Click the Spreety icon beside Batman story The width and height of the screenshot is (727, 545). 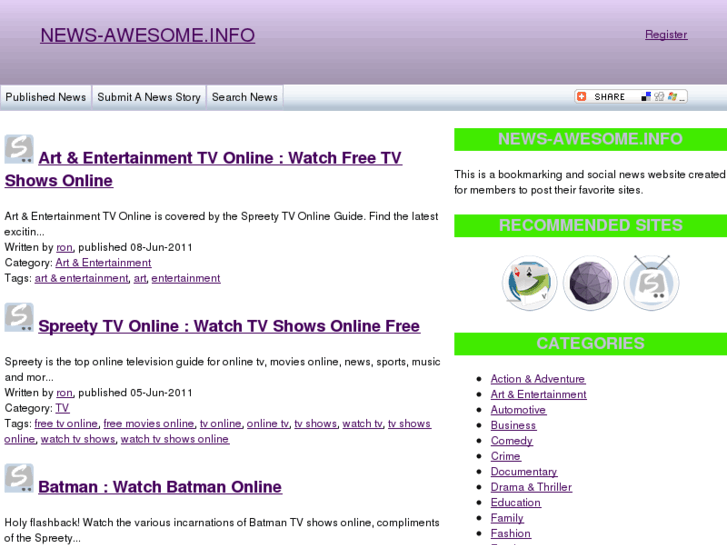click(19, 478)
